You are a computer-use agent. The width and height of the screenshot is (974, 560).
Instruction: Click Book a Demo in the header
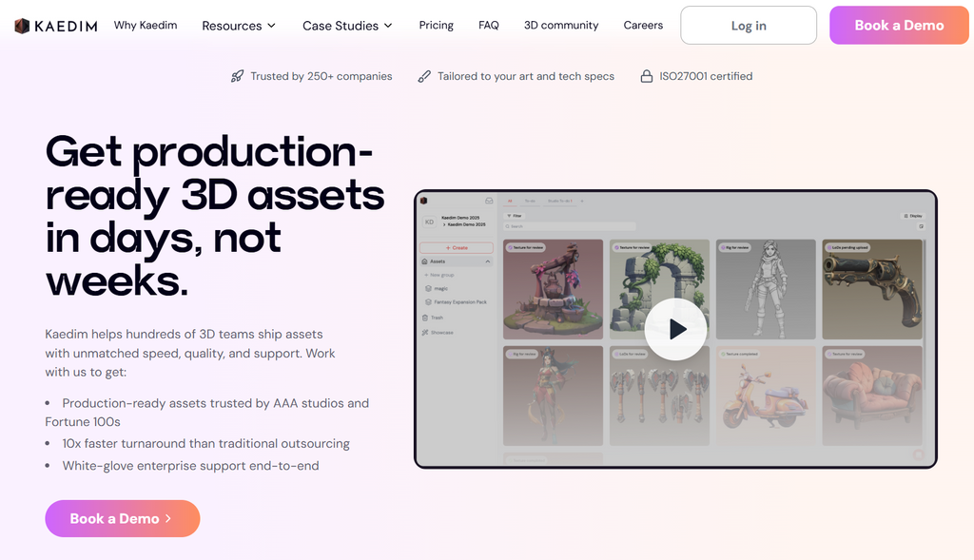point(899,26)
